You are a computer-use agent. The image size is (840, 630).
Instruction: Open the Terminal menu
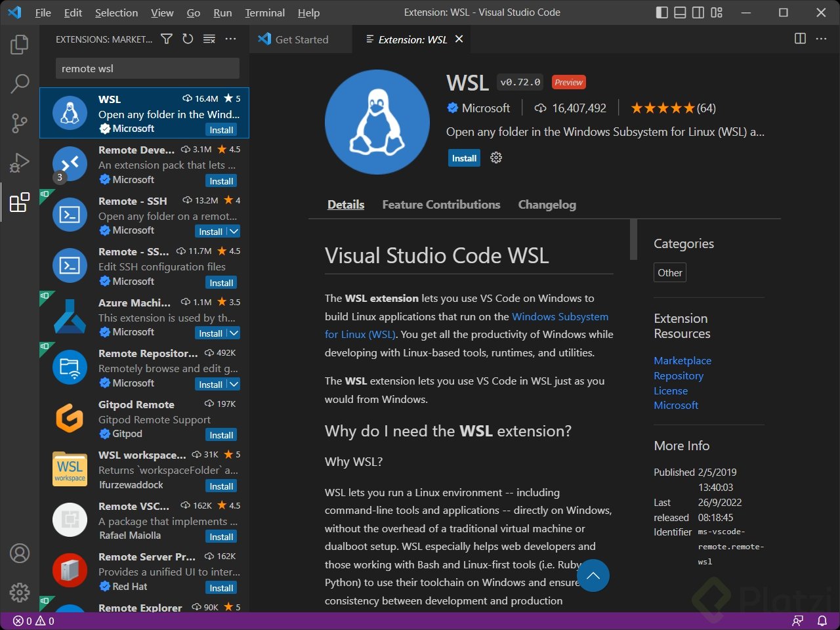[264, 12]
